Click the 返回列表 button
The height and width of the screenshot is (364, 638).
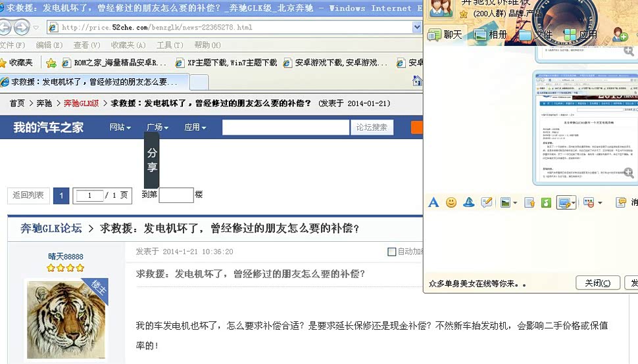(x=28, y=195)
